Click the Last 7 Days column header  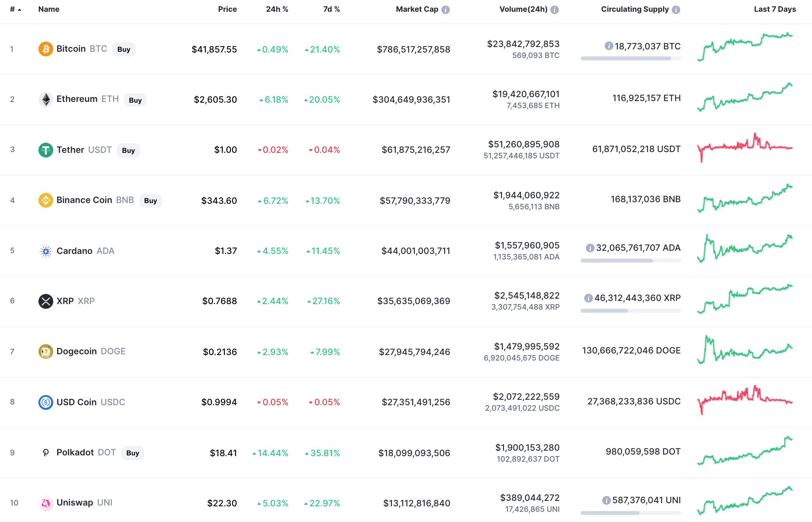775,9
